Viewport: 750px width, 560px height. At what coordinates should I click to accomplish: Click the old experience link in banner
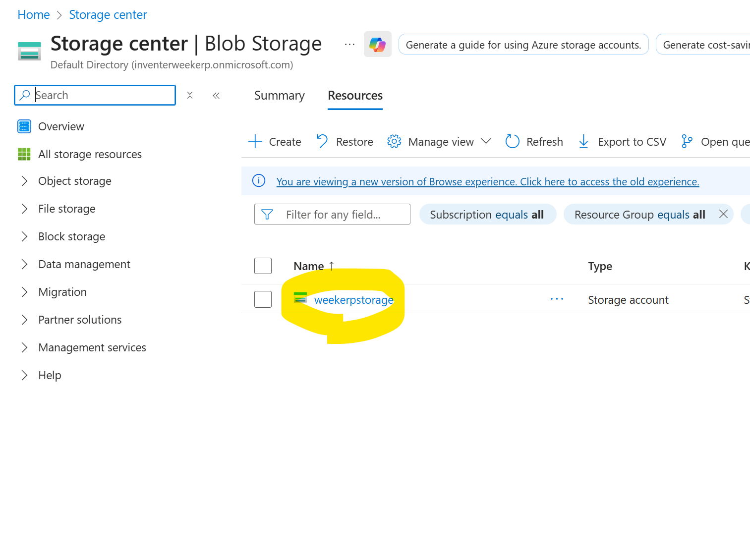pos(487,182)
